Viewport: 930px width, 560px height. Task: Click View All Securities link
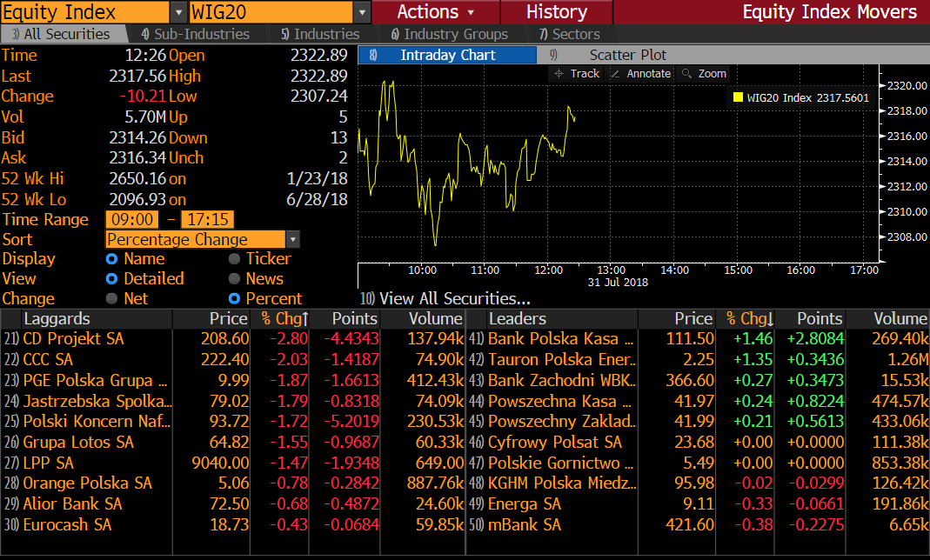pos(454,298)
